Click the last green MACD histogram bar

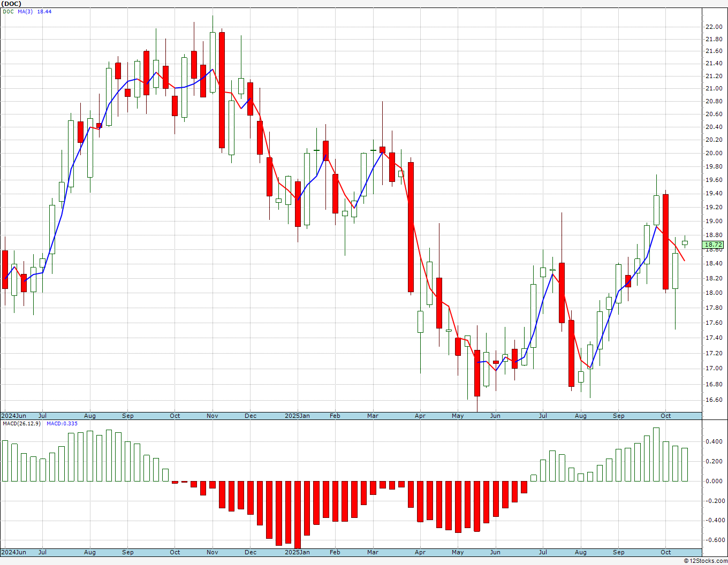click(685, 464)
